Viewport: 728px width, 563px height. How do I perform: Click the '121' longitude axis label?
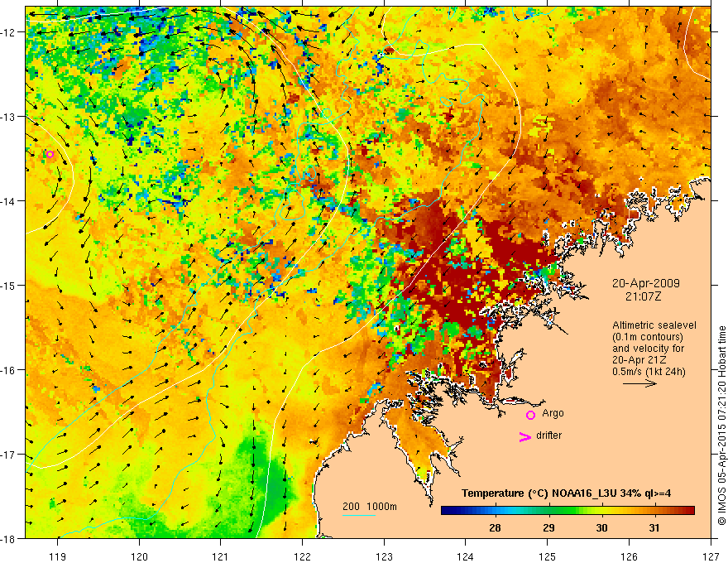pos(221,556)
